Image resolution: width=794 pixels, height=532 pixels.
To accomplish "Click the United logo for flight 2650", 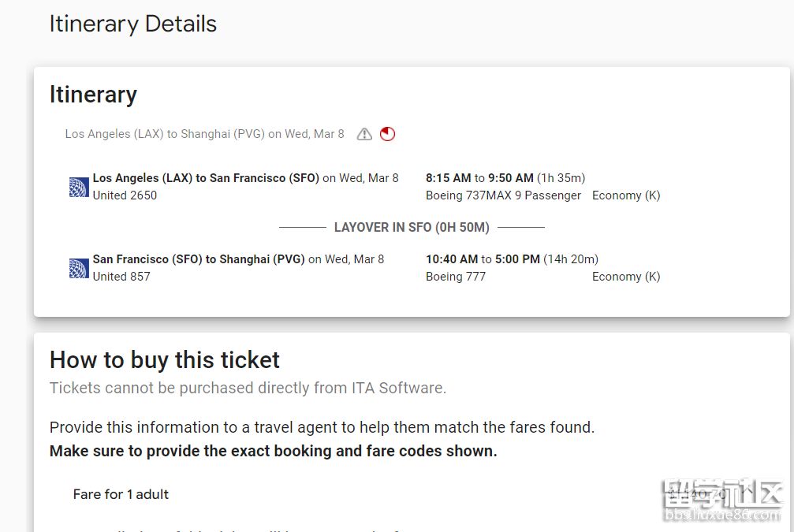I will [79, 187].
